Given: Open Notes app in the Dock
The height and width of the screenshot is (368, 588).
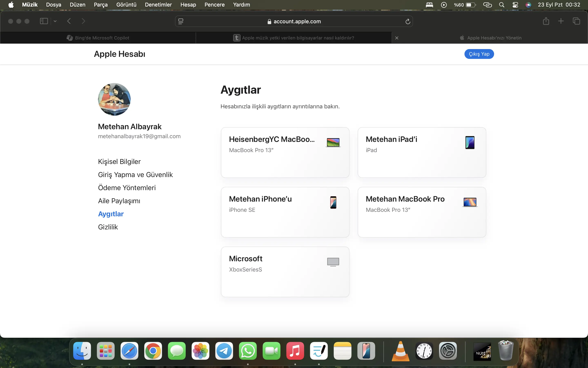Looking at the screenshot, I should 343,351.
